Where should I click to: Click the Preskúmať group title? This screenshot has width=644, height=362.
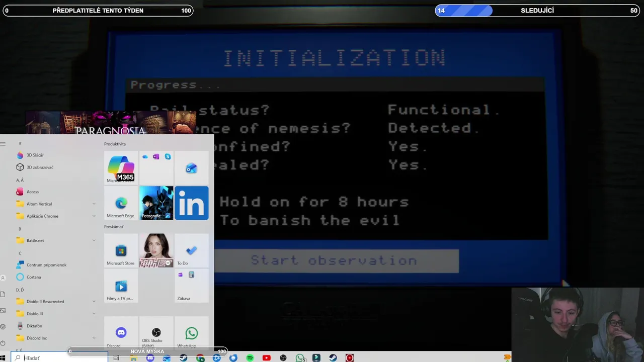[x=114, y=227]
